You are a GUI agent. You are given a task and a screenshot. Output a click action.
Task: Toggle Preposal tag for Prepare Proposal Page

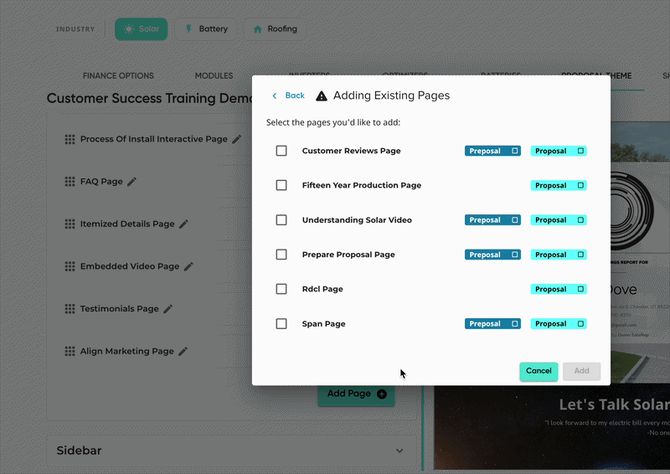pos(493,254)
